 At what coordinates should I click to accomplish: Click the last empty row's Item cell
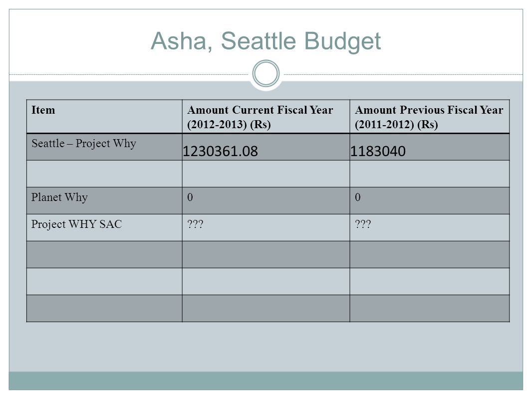click(x=104, y=309)
